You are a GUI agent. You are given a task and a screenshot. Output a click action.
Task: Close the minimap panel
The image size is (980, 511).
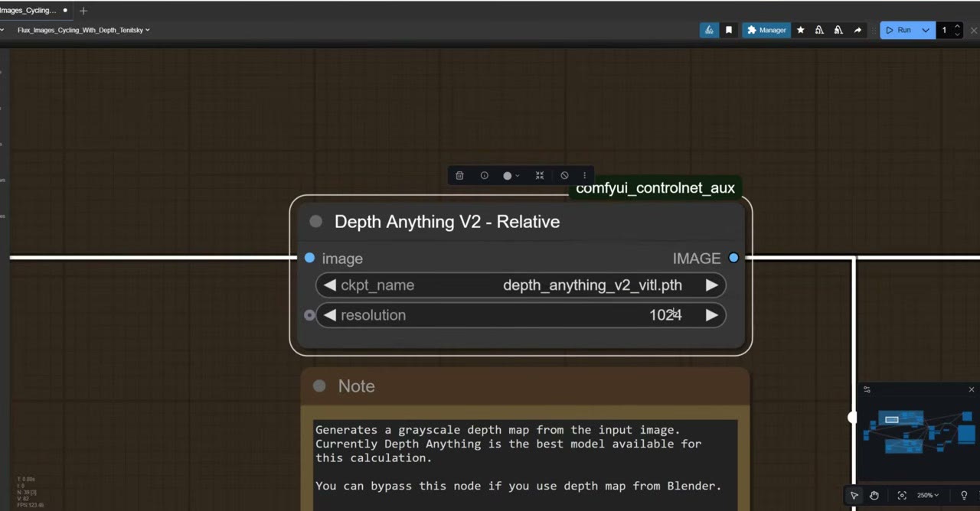click(972, 389)
